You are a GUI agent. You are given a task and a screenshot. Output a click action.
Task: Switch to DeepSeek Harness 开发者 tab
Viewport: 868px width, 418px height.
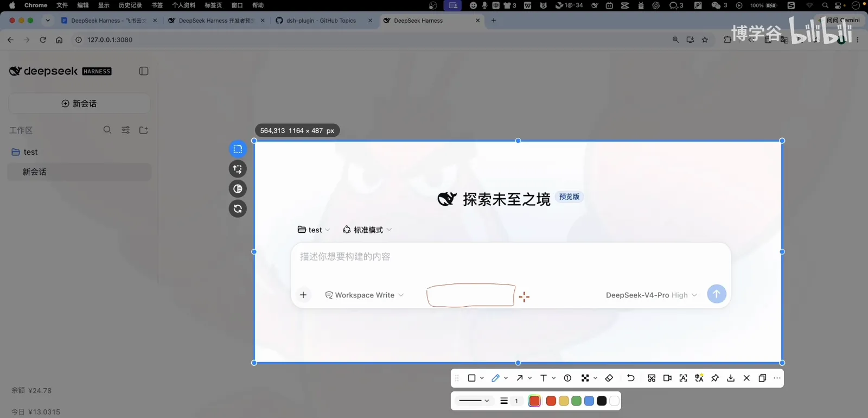[216, 21]
